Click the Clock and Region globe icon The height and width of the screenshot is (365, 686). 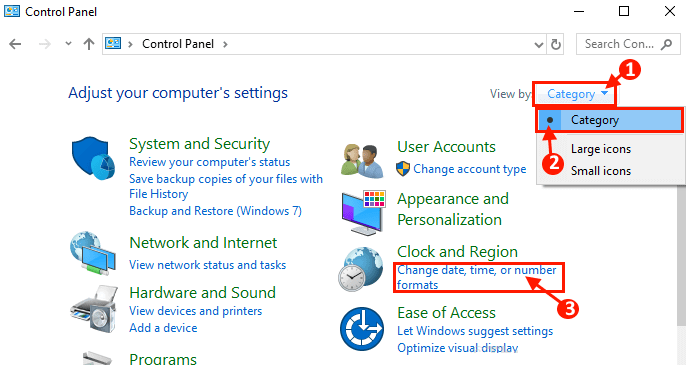pyautogui.click(x=360, y=270)
